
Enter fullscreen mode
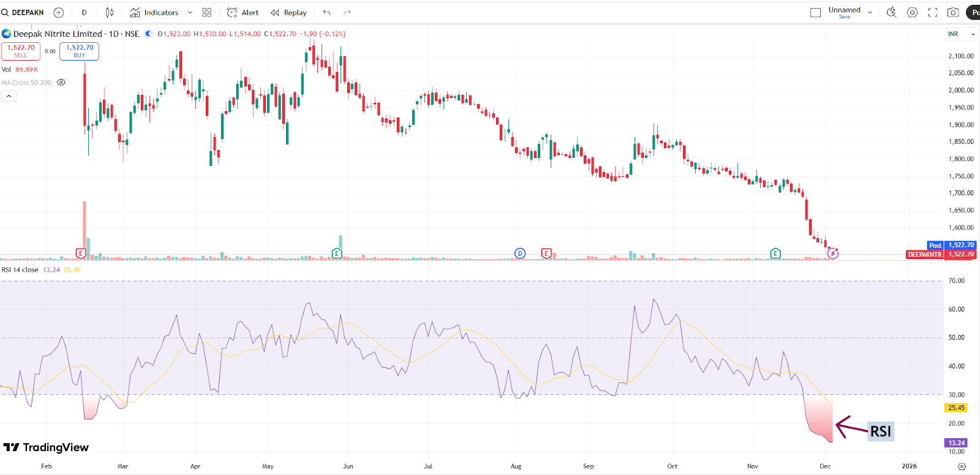(x=933, y=12)
